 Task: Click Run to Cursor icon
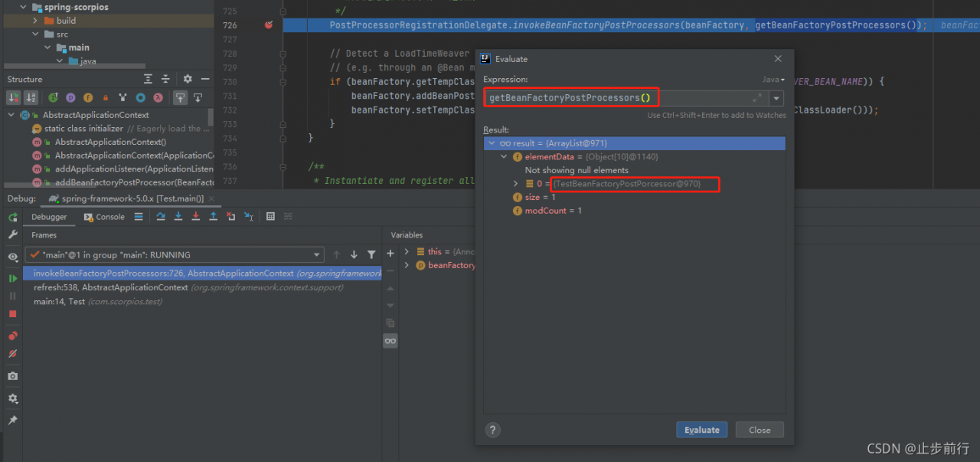coord(249,217)
